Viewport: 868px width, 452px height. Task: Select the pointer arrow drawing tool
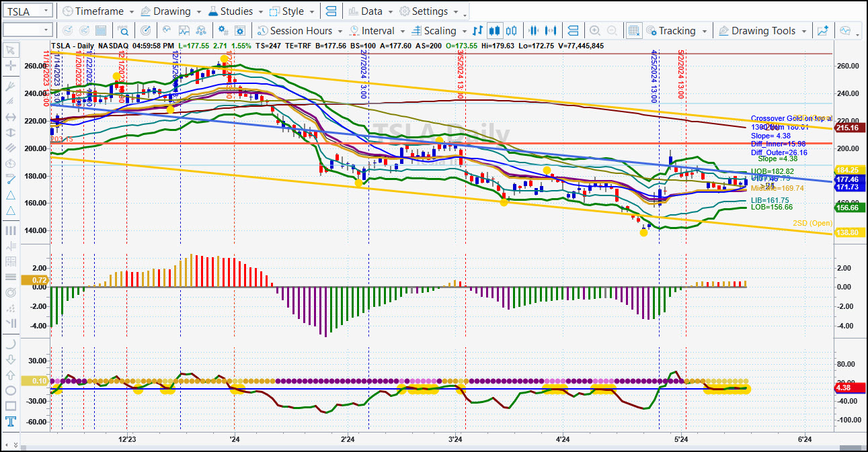[10, 50]
